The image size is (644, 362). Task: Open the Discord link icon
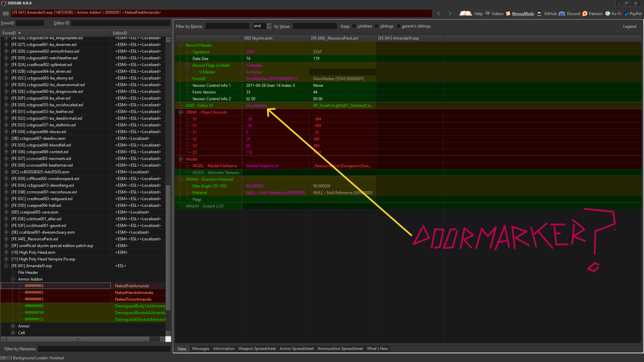(562, 14)
